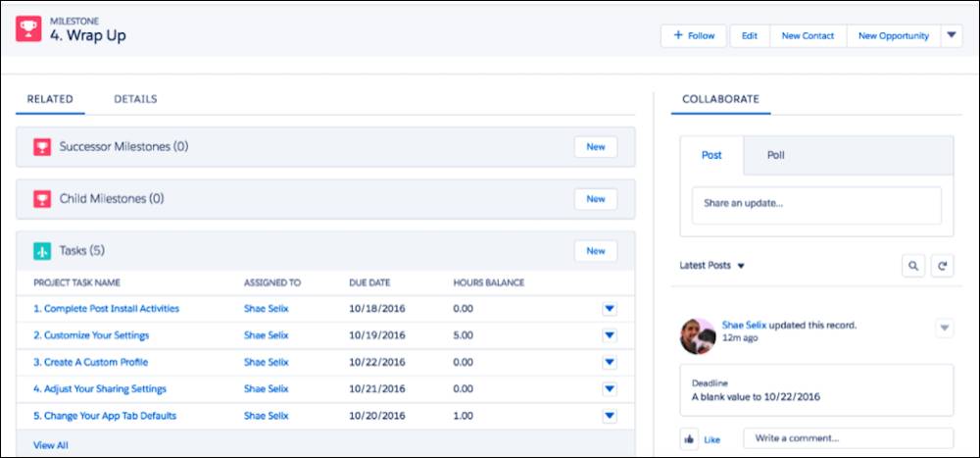Click the Follow button

coord(694,35)
